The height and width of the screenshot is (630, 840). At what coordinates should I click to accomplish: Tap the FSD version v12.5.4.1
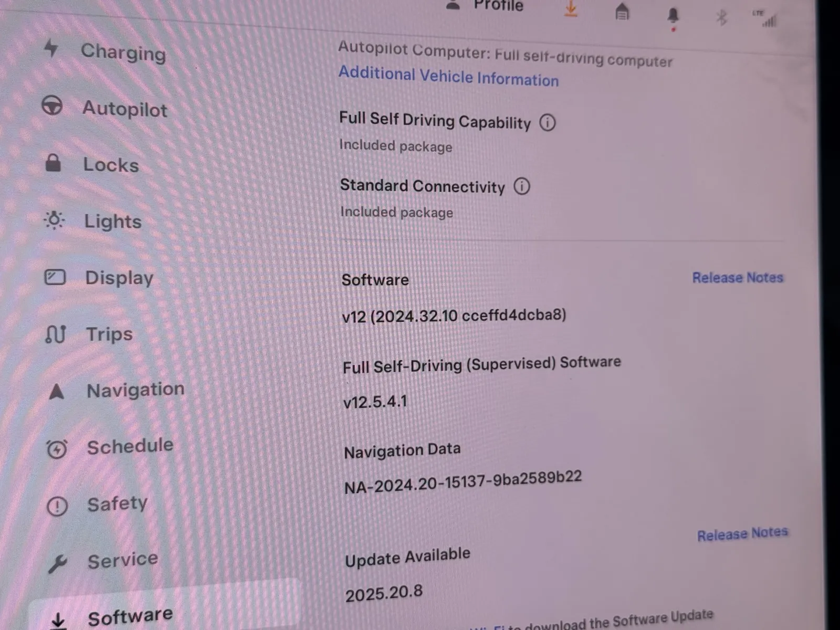(375, 402)
